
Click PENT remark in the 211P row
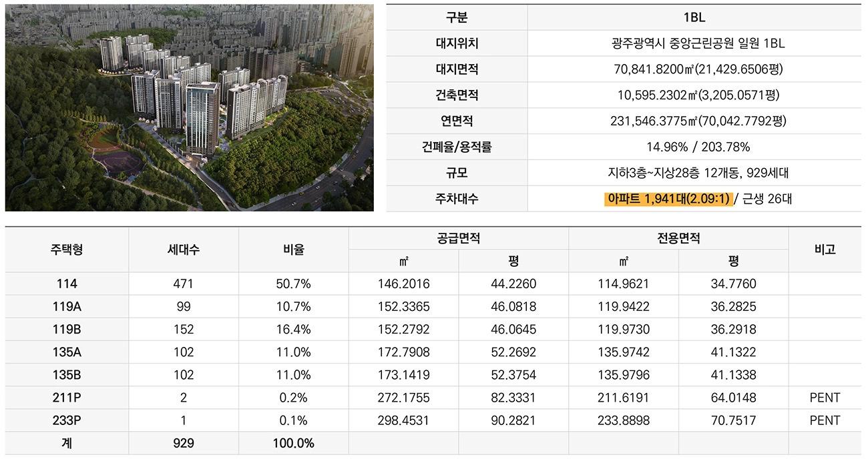(x=825, y=398)
